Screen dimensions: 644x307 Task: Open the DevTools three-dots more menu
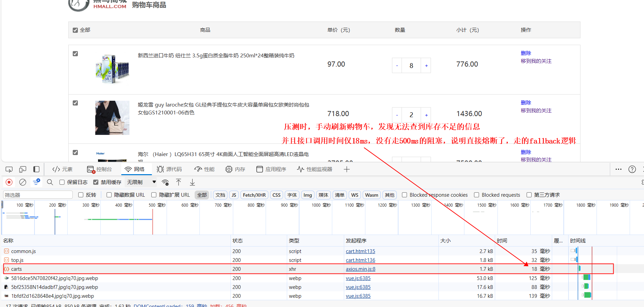click(x=618, y=169)
